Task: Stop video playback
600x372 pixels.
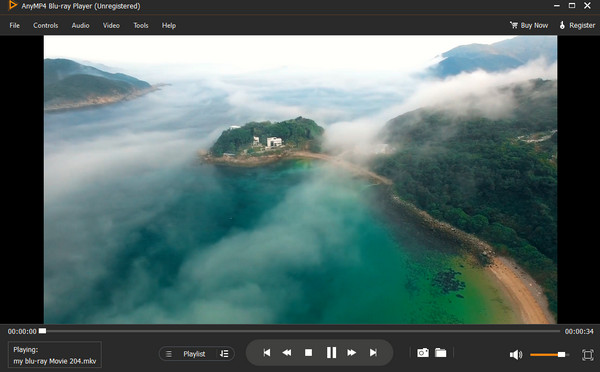Action: click(308, 352)
